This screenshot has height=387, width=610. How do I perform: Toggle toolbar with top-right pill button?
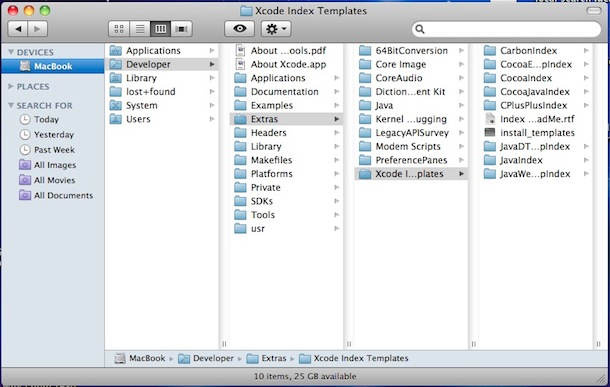point(593,11)
